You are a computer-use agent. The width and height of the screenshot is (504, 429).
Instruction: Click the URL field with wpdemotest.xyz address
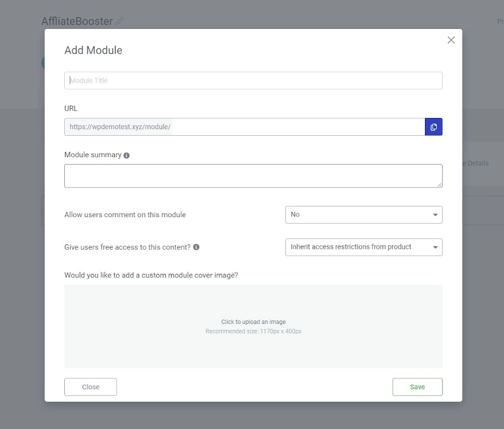[245, 127]
